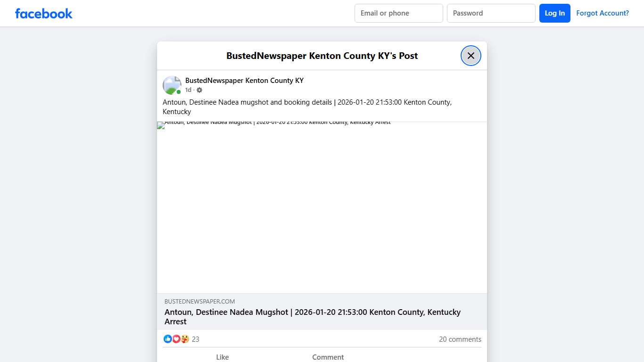Click the Email or phone input field
The image size is (644, 362).
[398, 13]
